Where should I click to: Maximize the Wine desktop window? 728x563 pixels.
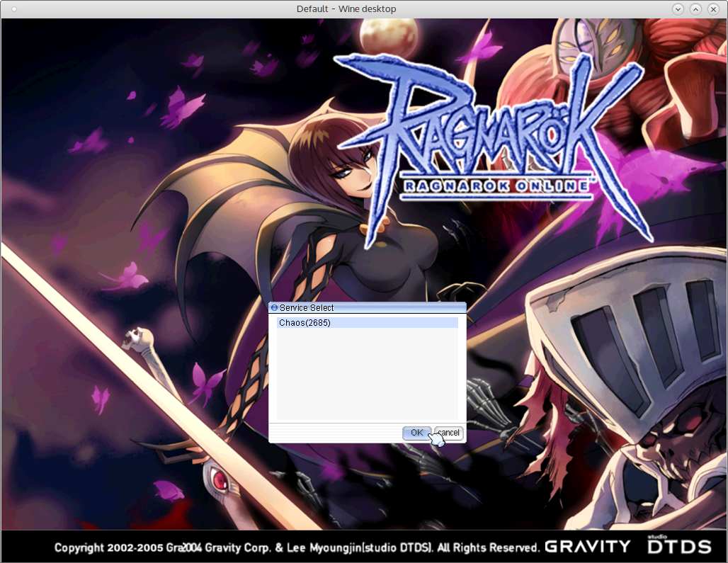(x=695, y=8)
